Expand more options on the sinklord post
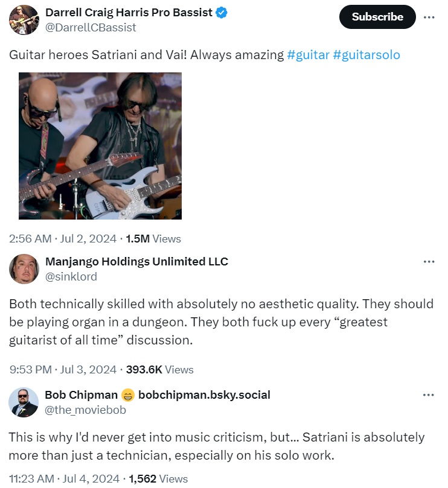The image size is (448, 488). (429, 262)
